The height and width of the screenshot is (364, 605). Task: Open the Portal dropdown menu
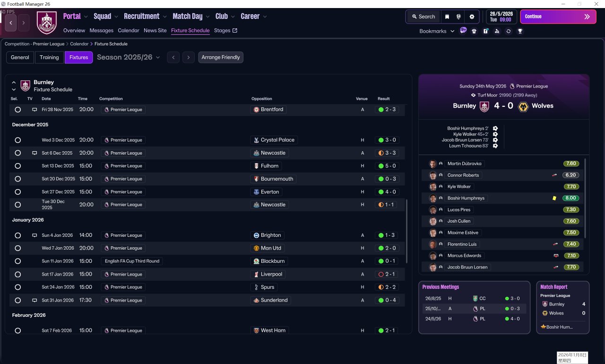tap(76, 17)
